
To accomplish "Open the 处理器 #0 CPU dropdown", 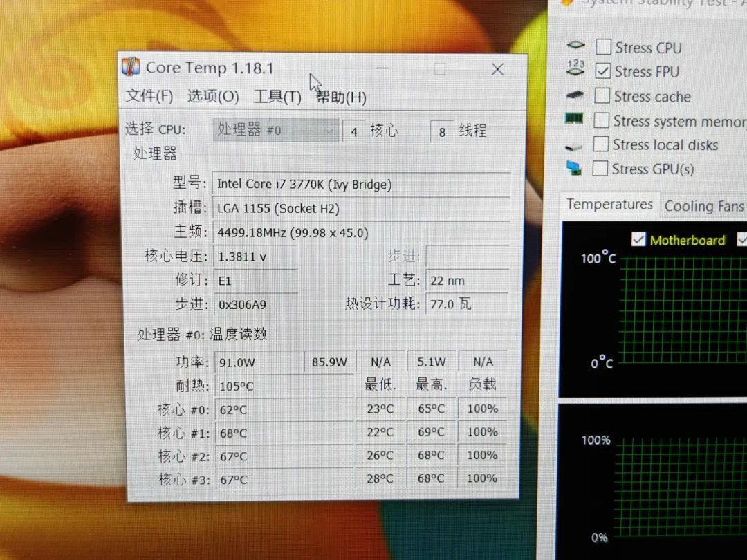I will (276, 130).
